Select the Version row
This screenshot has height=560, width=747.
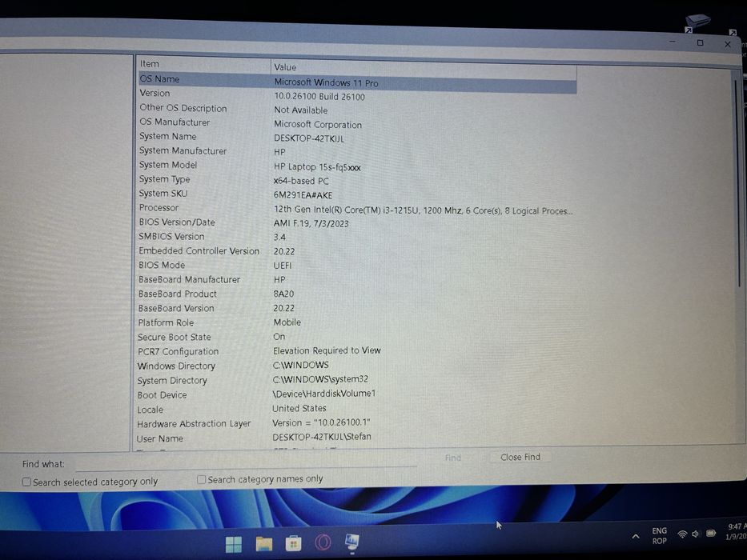coord(357,94)
